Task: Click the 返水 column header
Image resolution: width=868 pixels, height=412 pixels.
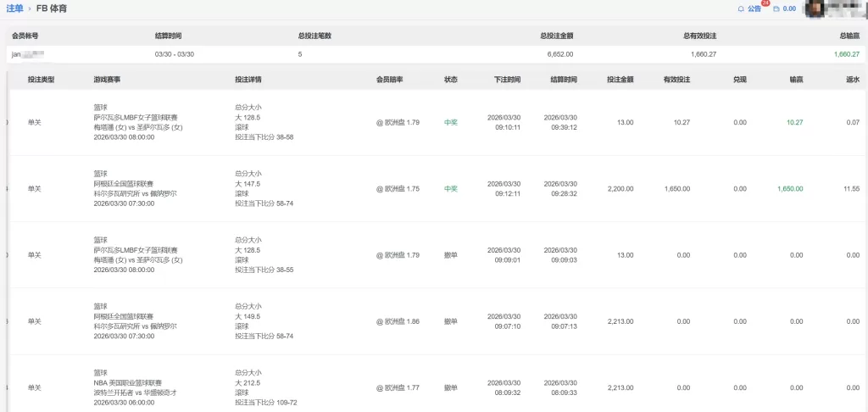Action: coord(853,79)
